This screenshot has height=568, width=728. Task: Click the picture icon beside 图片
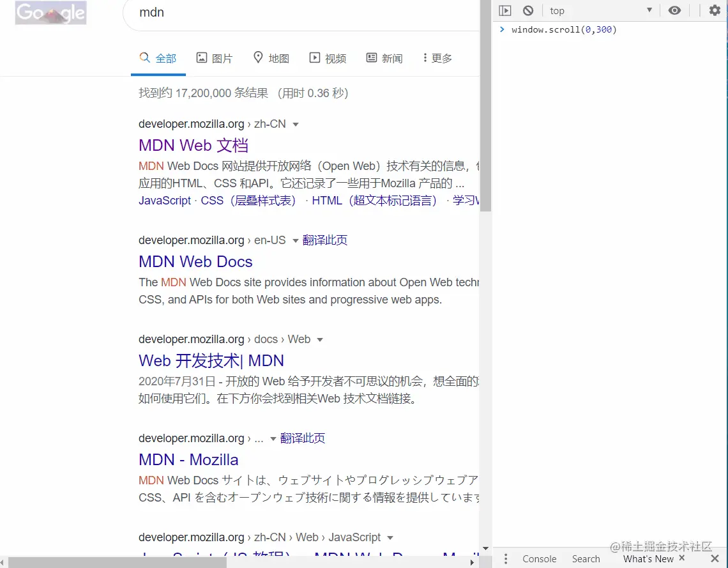pyautogui.click(x=202, y=58)
